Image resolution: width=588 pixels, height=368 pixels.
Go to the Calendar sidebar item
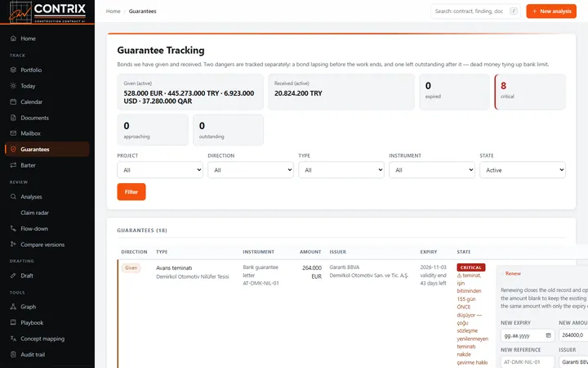click(x=47, y=101)
